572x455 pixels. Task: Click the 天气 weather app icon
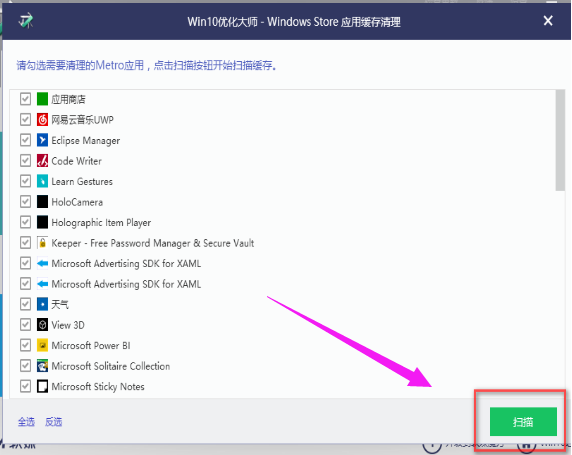pyautogui.click(x=42, y=304)
